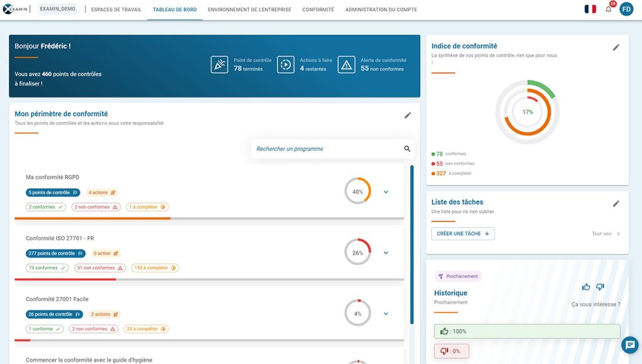Click the search magnifier icon
This screenshot has width=642, height=364.
point(406,148)
